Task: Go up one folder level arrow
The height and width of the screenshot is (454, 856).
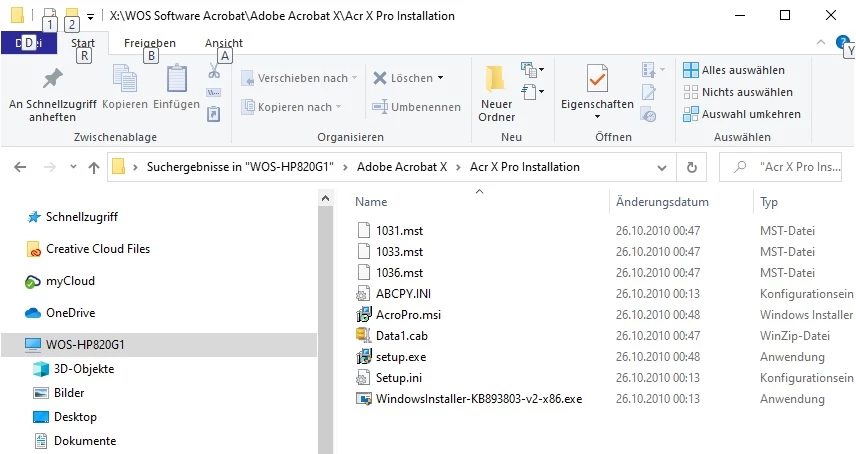Action: tap(94, 168)
